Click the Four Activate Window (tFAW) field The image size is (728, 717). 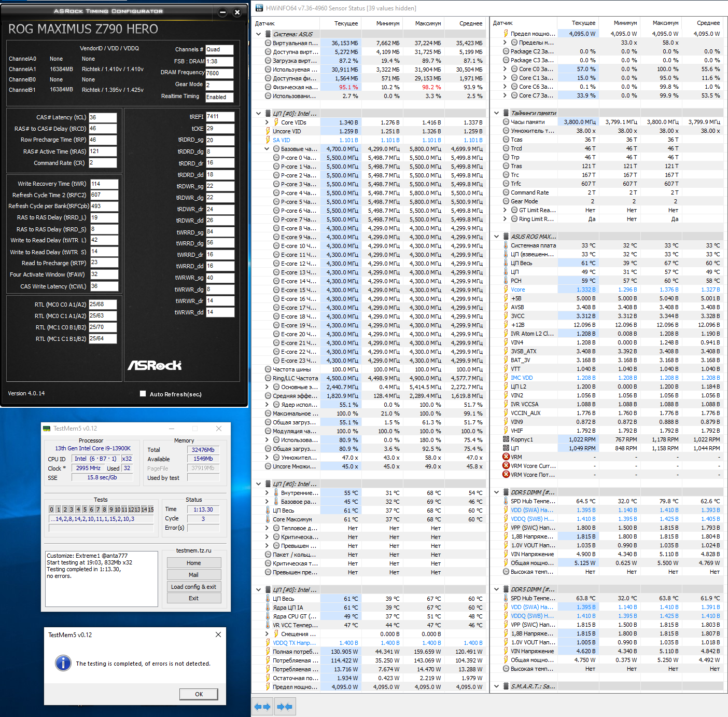(104, 274)
